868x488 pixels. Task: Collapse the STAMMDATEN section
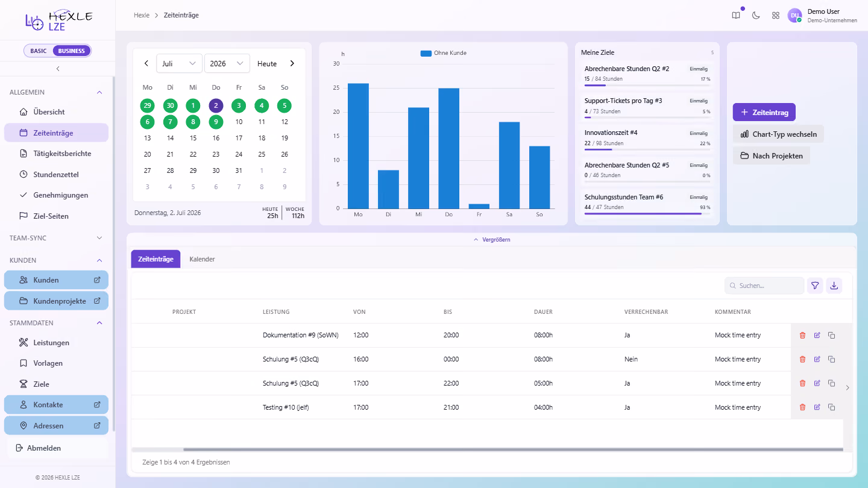(99, 323)
